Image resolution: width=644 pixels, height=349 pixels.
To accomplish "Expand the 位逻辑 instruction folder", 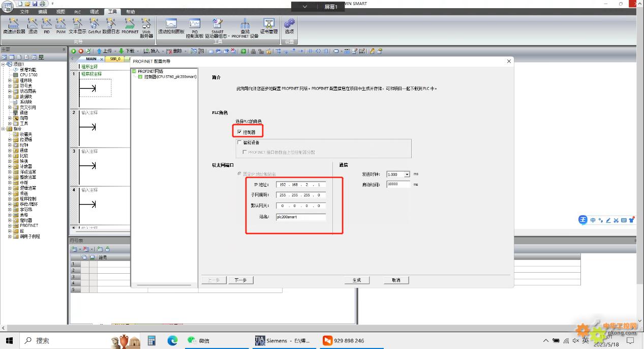I will click(x=10, y=139).
